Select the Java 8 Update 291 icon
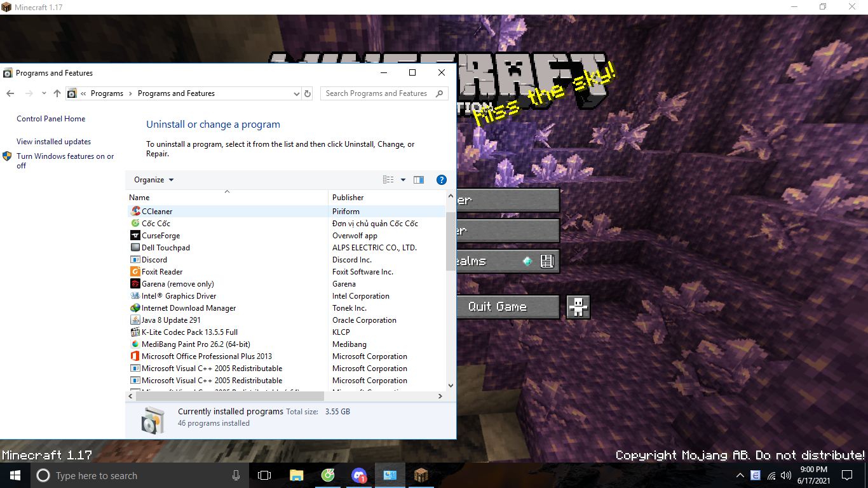 click(135, 320)
